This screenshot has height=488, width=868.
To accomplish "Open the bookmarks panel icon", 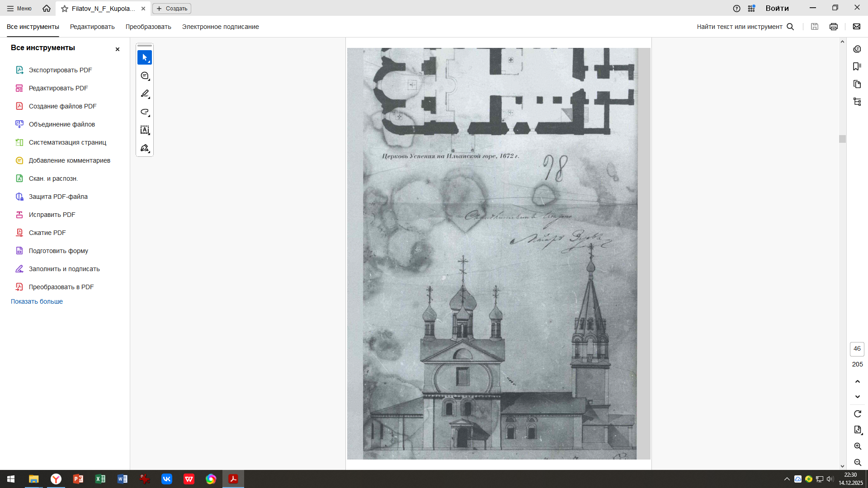I will 857,66.
